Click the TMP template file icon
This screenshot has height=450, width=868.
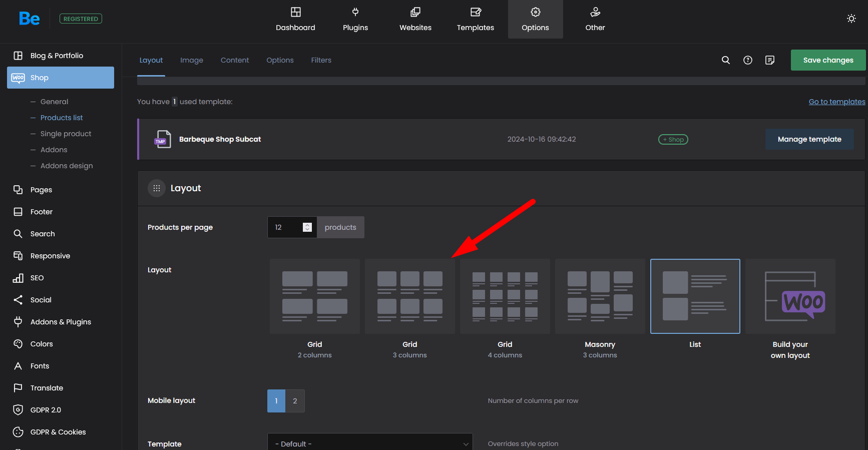[x=163, y=139]
